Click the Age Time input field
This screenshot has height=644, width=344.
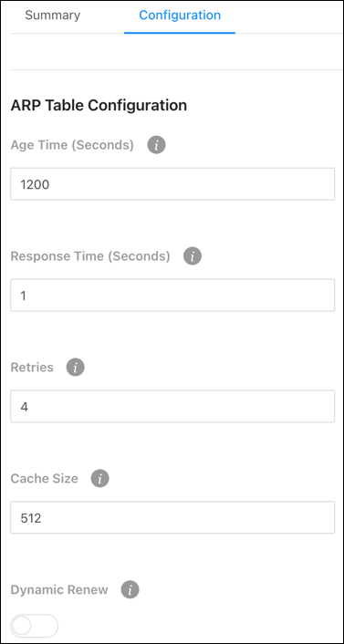point(172,184)
